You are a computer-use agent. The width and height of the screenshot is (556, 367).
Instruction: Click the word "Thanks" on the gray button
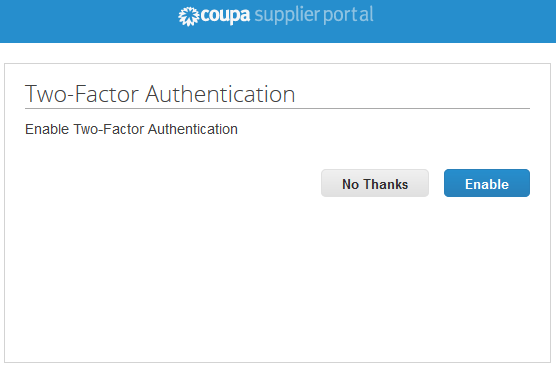coord(386,184)
